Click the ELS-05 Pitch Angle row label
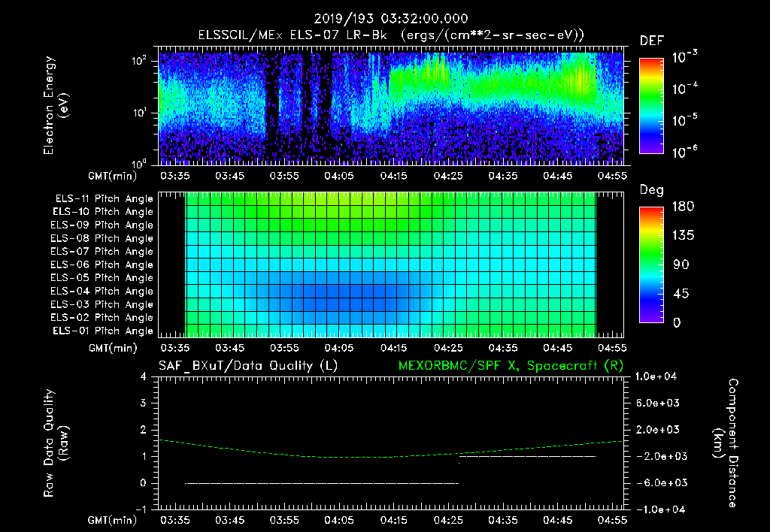This screenshot has height=532, width=770. [102, 278]
